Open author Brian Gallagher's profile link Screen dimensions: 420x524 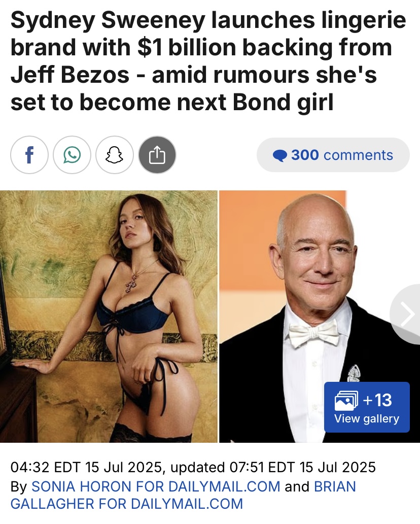183,495
